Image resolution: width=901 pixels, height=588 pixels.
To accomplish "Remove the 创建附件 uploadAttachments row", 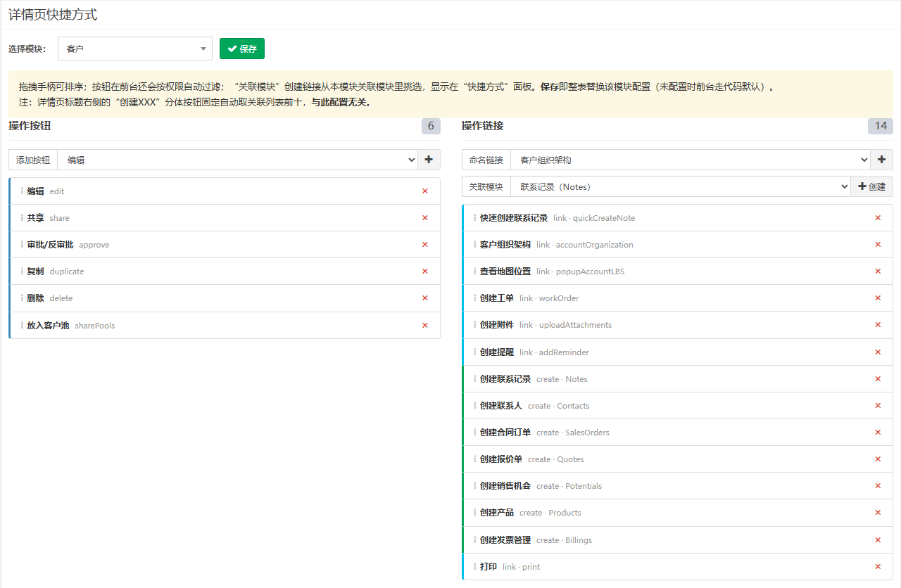I will coord(878,325).
